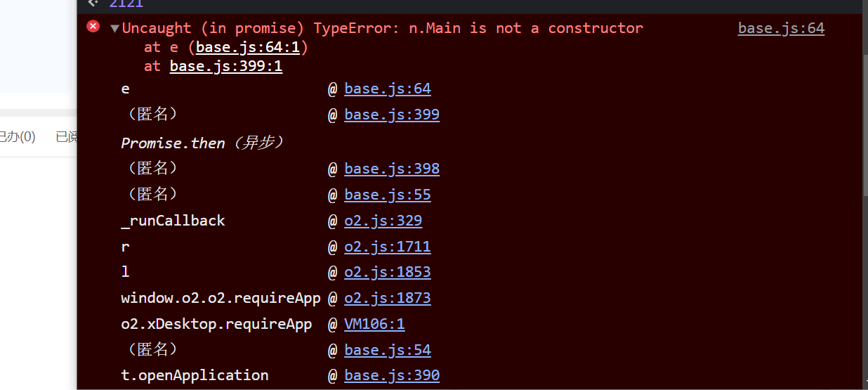
Task: Switch to the 已办(0) tab
Action: pos(17,136)
